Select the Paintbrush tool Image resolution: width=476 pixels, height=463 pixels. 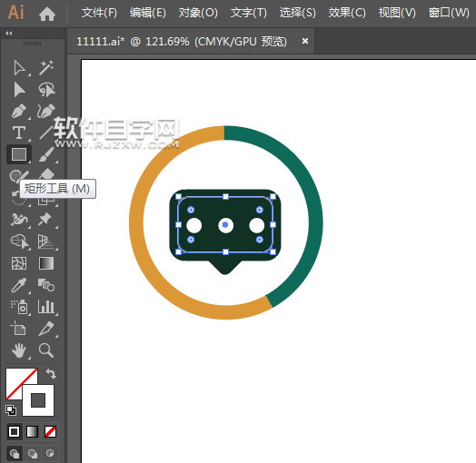coord(46,154)
